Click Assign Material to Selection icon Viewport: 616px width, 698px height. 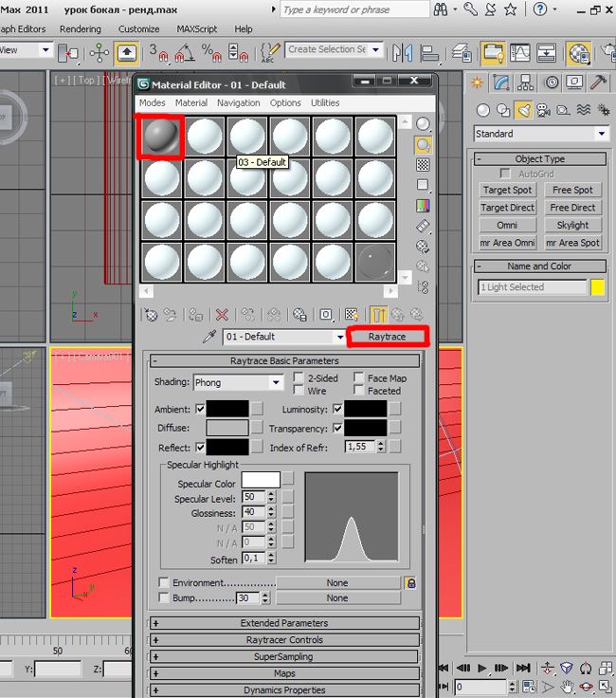click(x=195, y=315)
